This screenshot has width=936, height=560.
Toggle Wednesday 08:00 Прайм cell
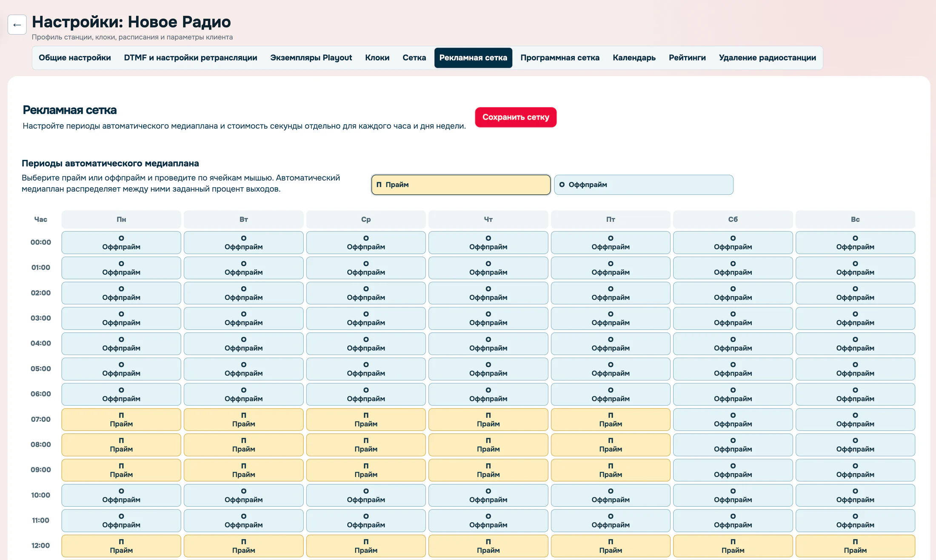tap(366, 445)
